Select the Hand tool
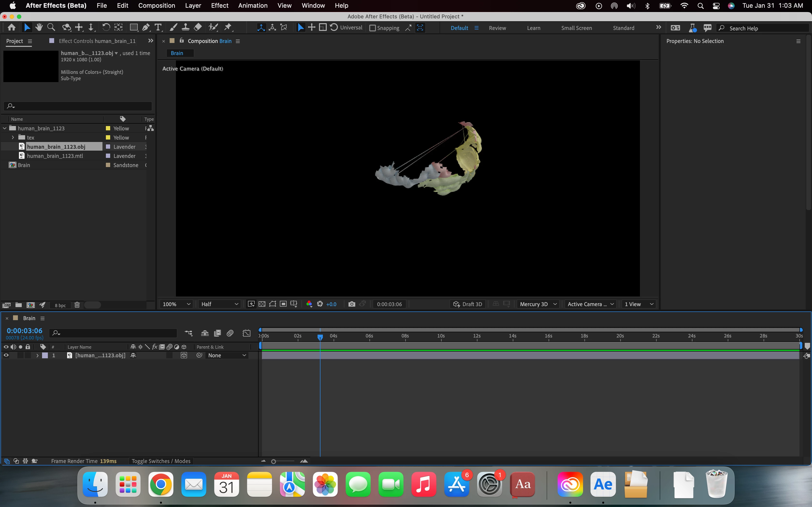 [39, 28]
